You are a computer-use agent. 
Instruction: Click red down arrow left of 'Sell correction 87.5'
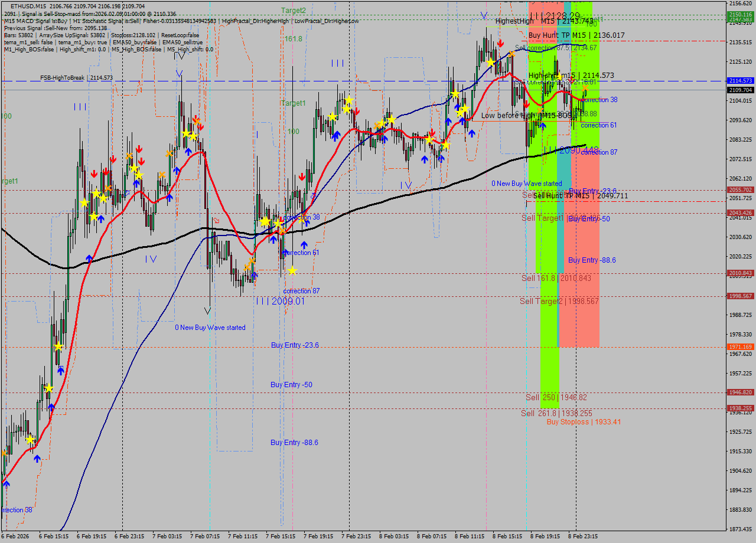(500, 43)
